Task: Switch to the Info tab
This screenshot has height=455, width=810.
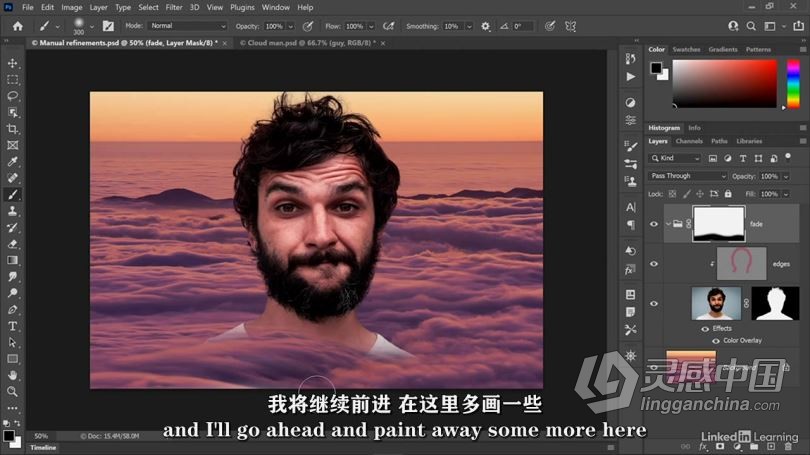Action: click(694, 128)
